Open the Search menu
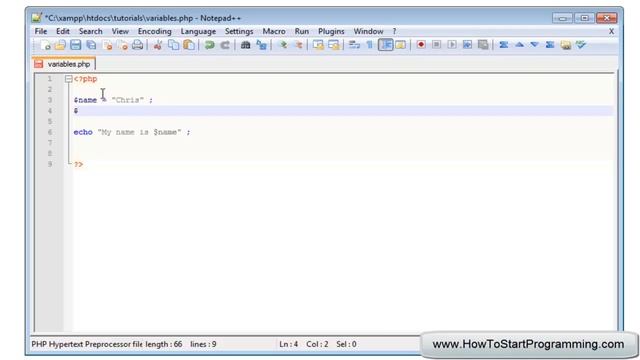Screen dimensions: 640x360 click(90, 31)
